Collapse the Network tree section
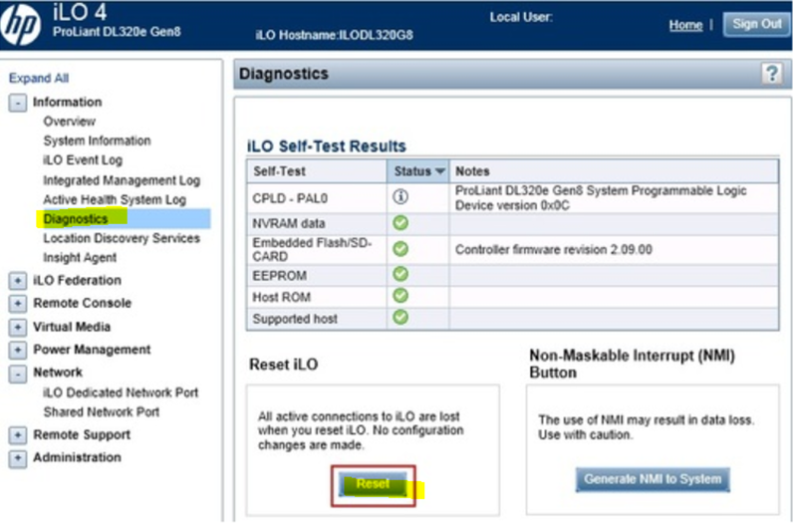The image size is (793, 532). (18, 374)
